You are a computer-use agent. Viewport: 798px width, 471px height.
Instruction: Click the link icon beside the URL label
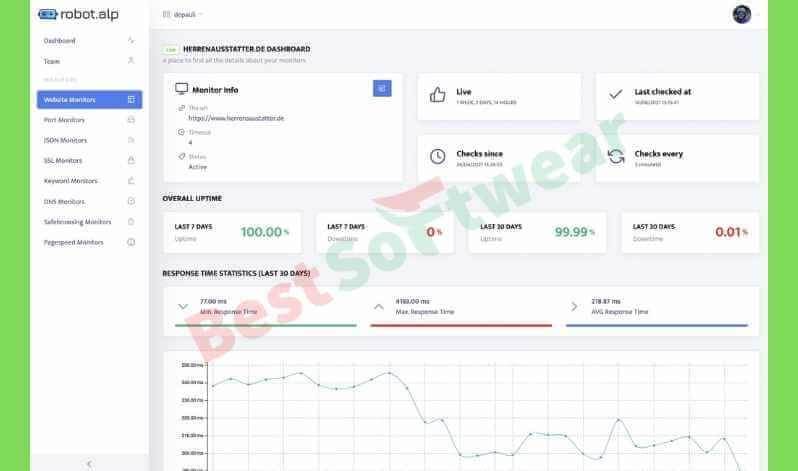181,108
